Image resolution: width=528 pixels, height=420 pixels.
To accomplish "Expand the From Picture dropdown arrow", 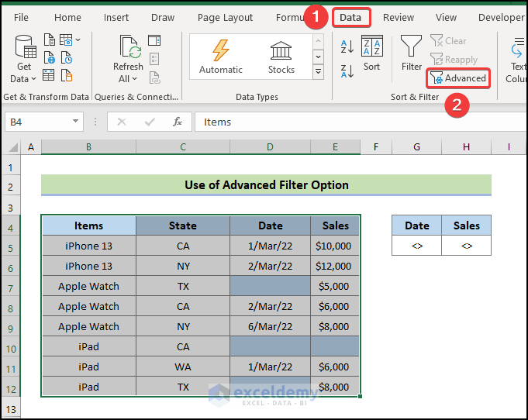I will coord(78,40).
